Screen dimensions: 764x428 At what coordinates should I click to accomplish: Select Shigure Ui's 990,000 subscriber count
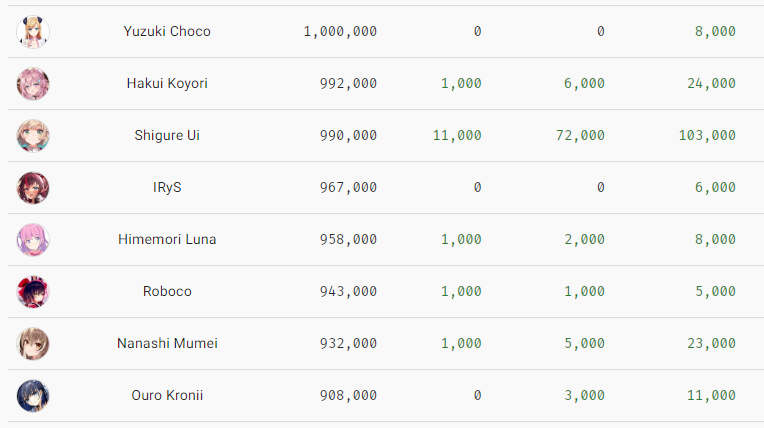click(x=348, y=136)
